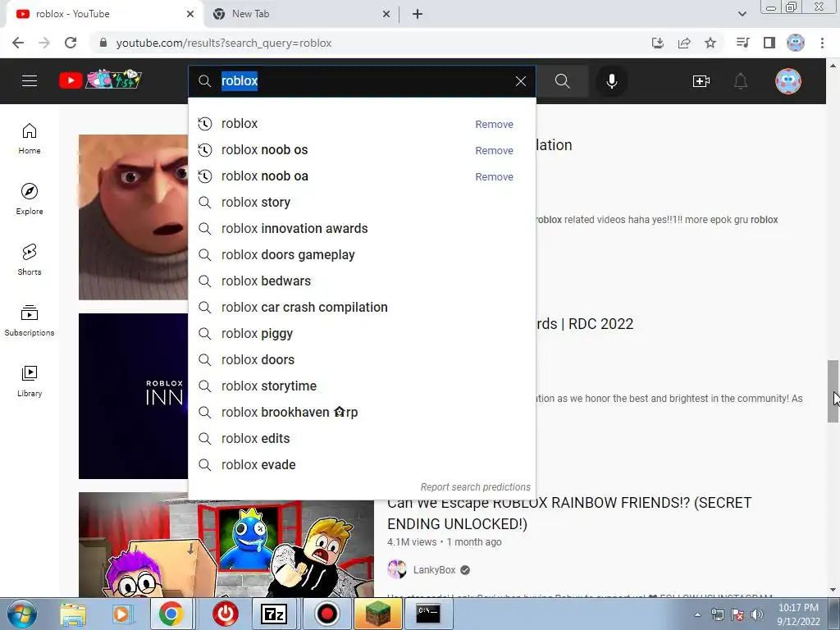This screenshot has height=630, width=840.
Task: Clear the search box with X icon
Action: click(521, 81)
